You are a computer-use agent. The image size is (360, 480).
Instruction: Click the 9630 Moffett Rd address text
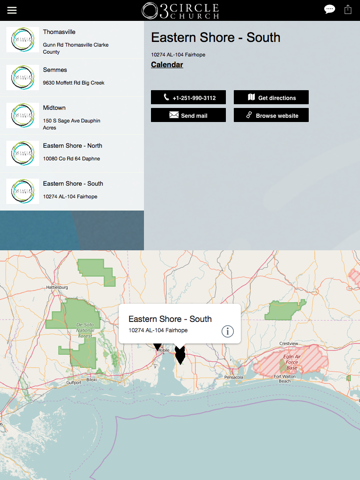click(x=74, y=83)
